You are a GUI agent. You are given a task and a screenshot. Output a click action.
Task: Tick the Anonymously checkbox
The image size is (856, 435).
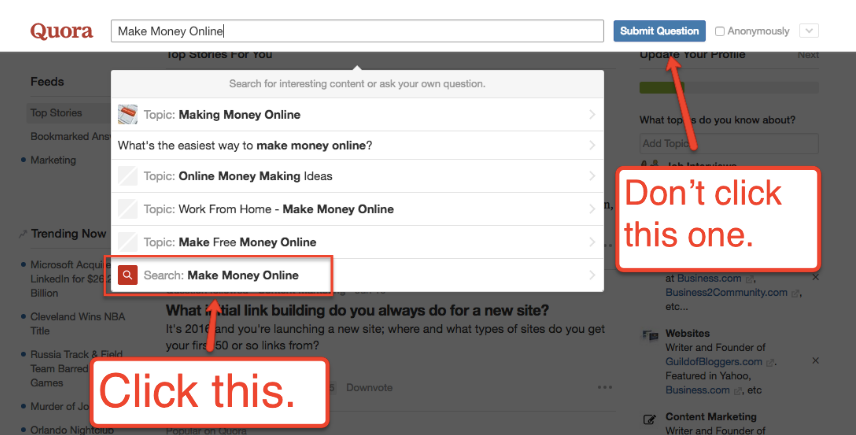click(720, 32)
